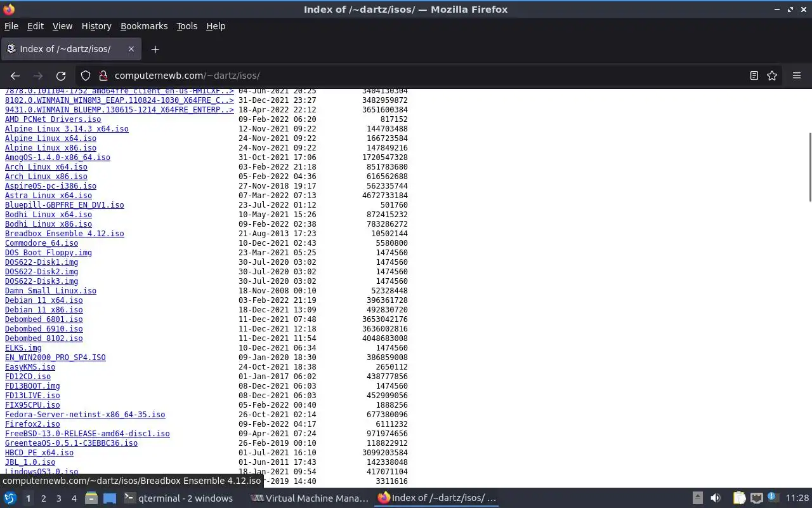This screenshot has height=508, width=812.
Task: Open the Debian_11_x64.iso link
Action: click(44, 300)
